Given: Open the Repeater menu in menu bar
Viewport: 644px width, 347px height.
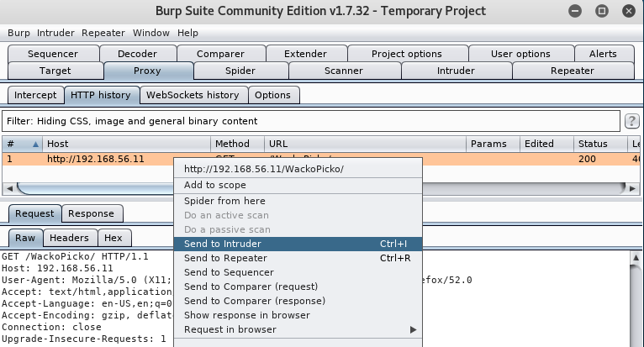Looking at the screenshot, I should coord(103,33).
